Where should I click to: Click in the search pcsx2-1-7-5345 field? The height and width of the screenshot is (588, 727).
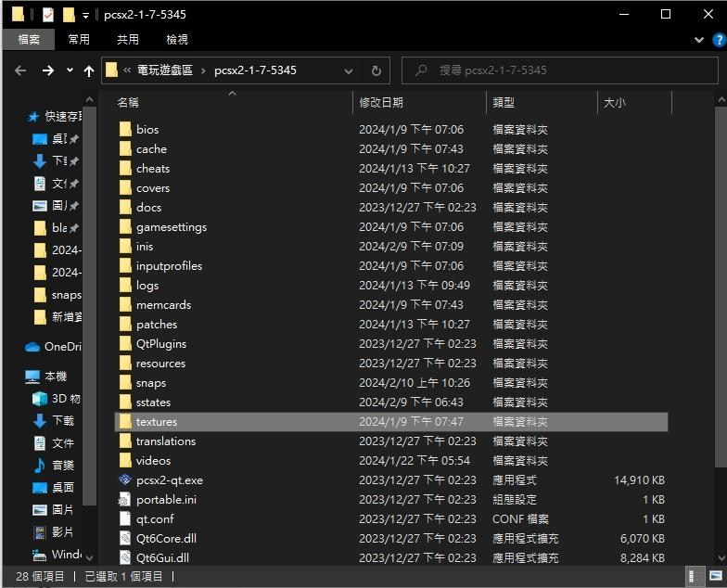(x=566, y=70)
